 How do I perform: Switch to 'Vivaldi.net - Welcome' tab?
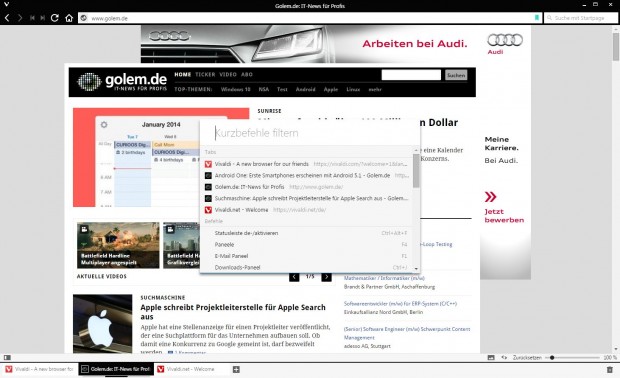coord(192,369)
